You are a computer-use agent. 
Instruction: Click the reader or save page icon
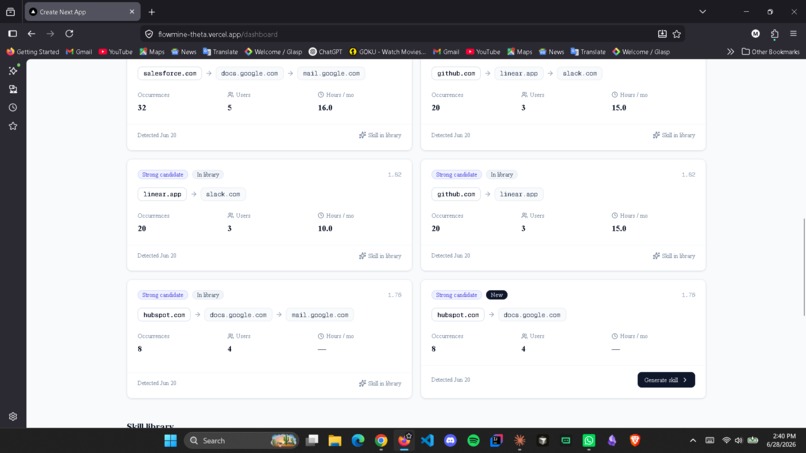(662, 34)
